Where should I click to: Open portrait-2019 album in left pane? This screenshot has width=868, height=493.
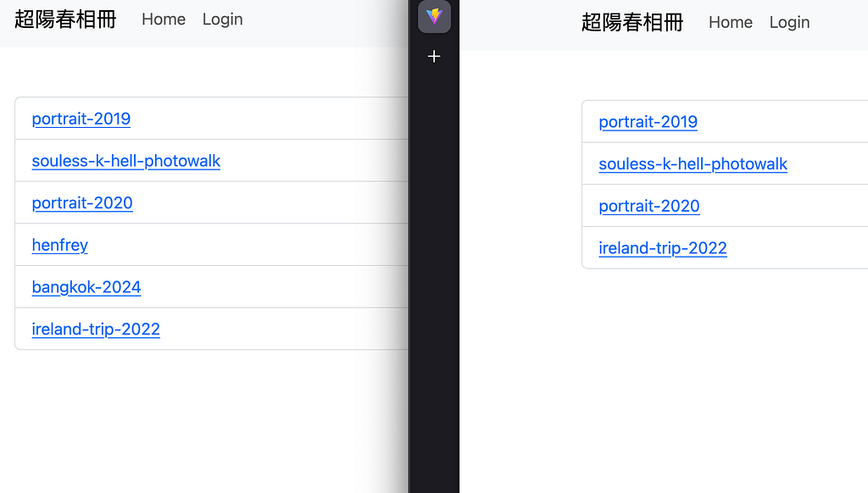click(x=81, y=119)
